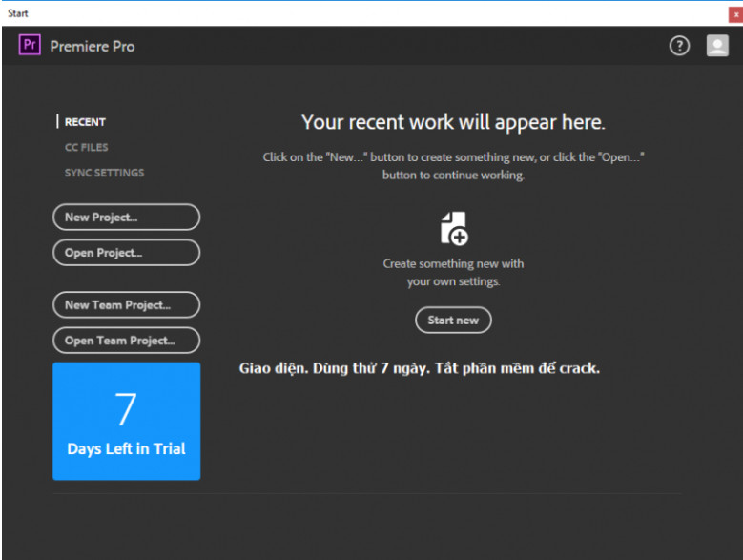
Task: Choose Open Team Project... button
Action: tap(126, 341)
